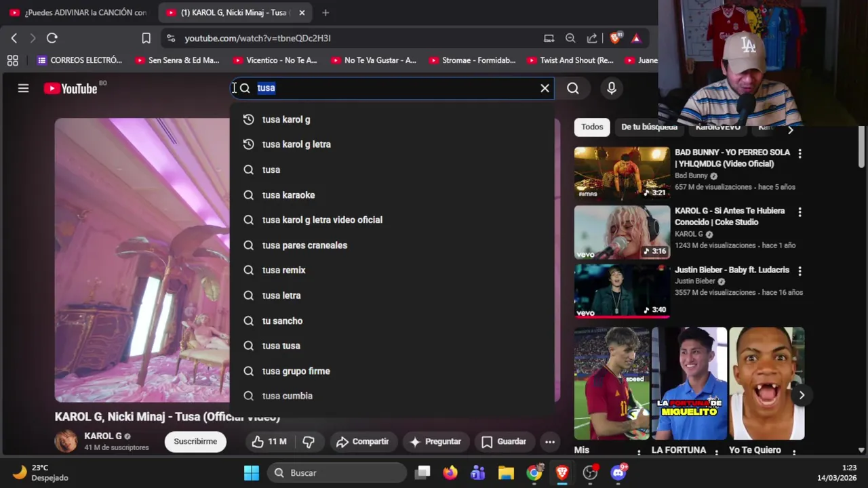868x488 pixels.
Task: Subscribe with Suscribirse button
Action: [x=195, y=442]
